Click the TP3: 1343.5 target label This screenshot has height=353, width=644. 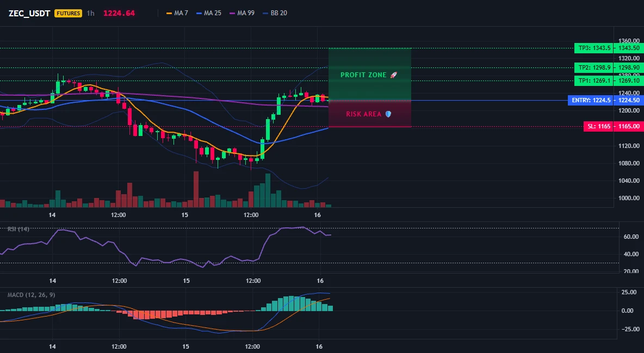(x=593, y=48)
